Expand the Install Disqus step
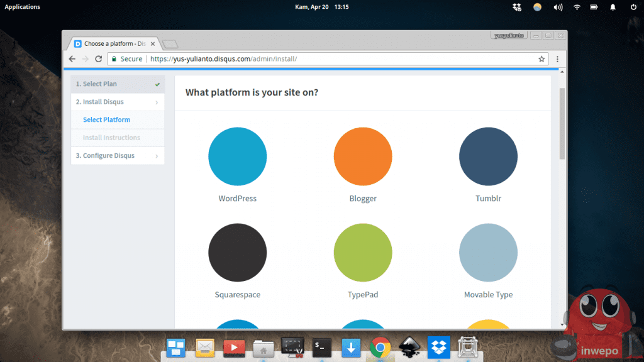Image resolution: width=644 pixels, height=362 pixels. [118, 102]
